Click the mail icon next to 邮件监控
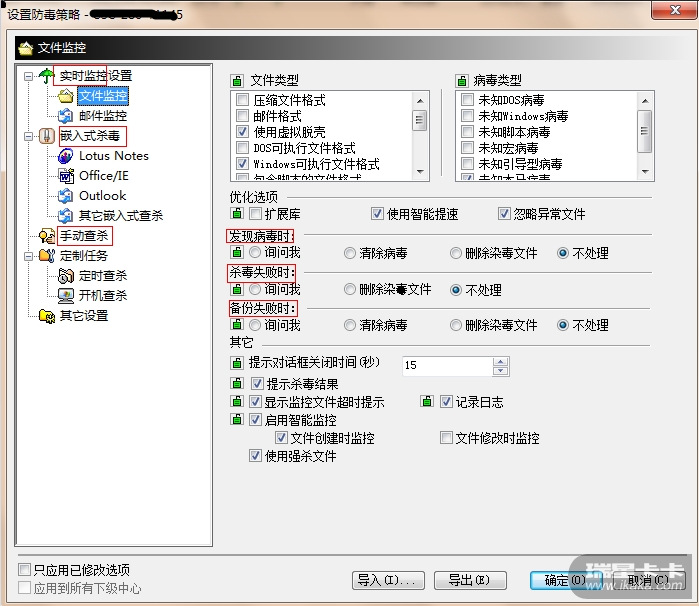Viewport: 699px width, 606px height. point(66,116)
